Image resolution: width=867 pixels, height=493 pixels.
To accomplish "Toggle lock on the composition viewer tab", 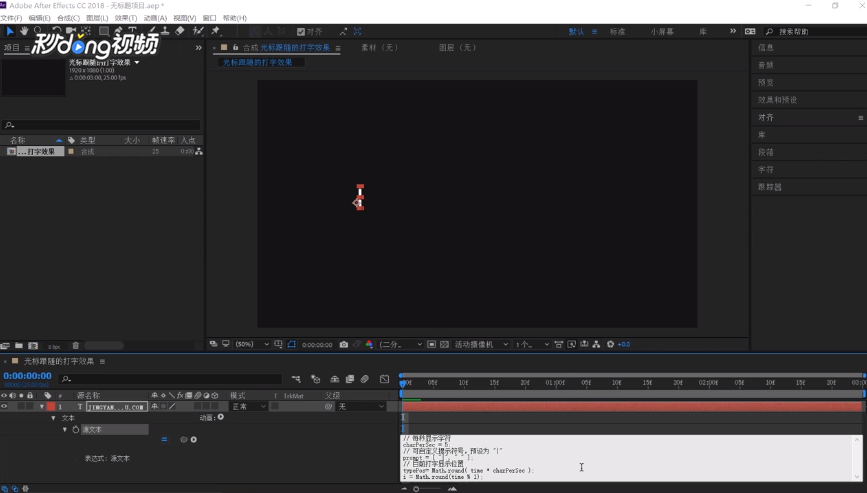I will pos(236,48).
